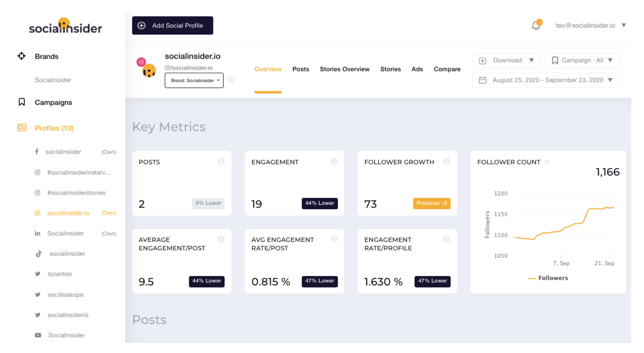Open the Campaign · All dropdown
644x353 pixels.
click(x=582, y=60)
